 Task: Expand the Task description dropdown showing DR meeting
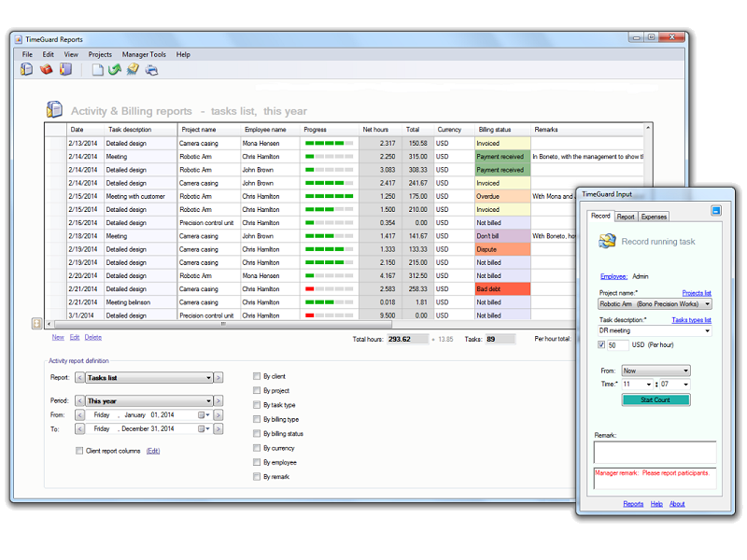708,329
